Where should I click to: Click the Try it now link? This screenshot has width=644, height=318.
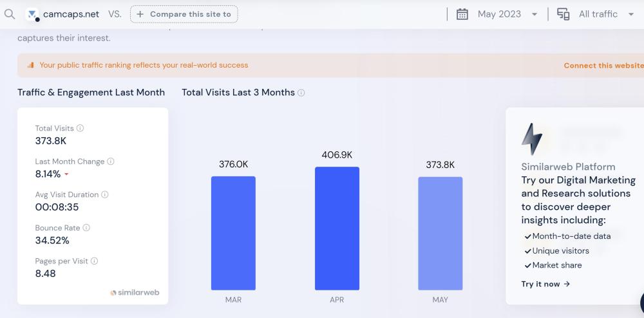click(545, 284)
